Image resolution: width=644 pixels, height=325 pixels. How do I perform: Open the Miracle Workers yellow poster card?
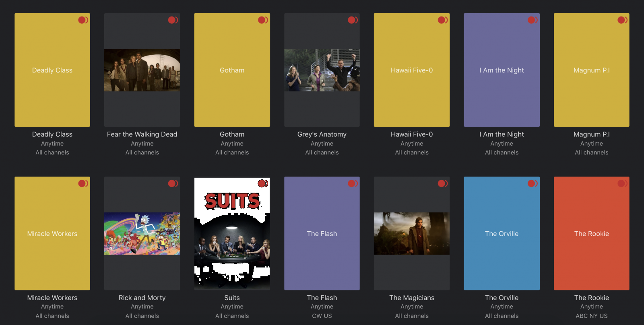(52, 233)
